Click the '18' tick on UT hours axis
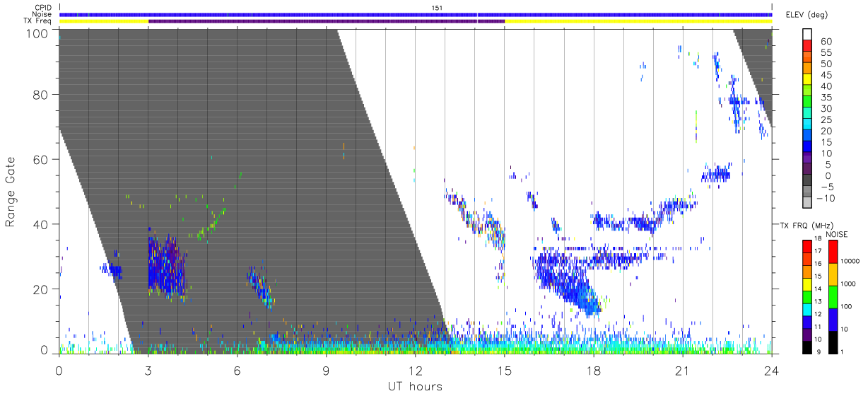The image size is (868, 401). pos(593,370)
